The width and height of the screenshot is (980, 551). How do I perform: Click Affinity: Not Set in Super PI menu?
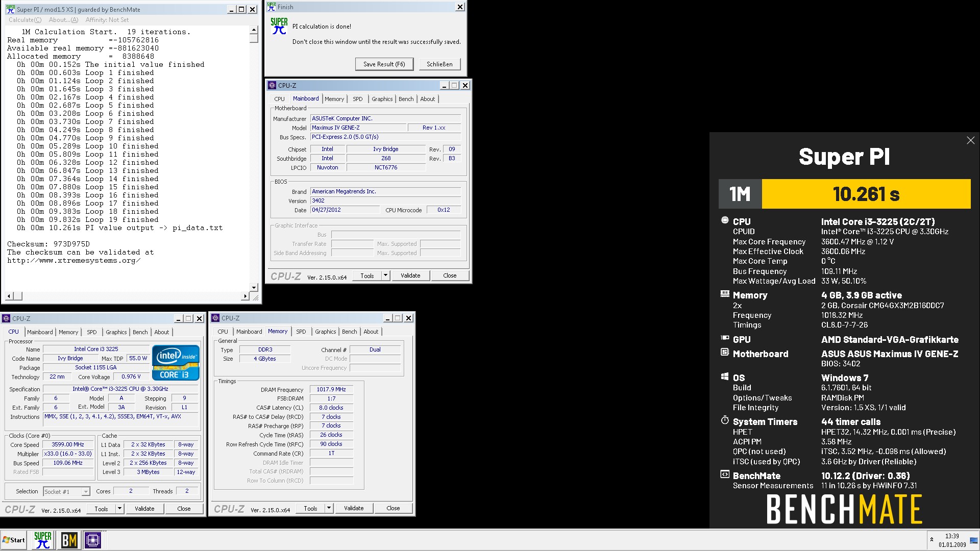click(x=107, y=20)
